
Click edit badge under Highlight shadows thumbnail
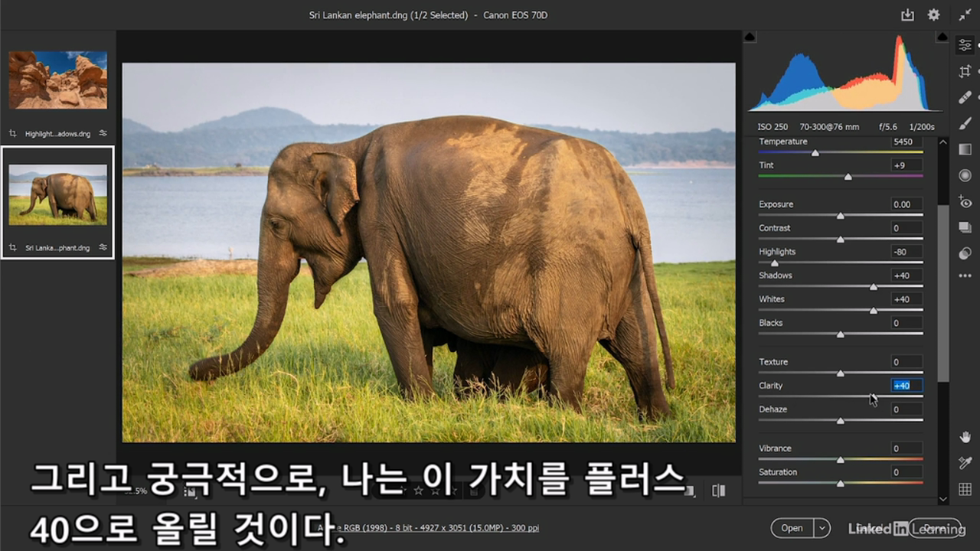click(103, 133)
